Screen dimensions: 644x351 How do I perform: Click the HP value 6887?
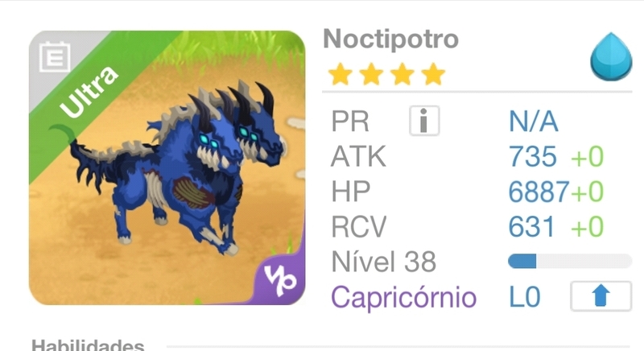pyautogui.click(x=539, y=192)
